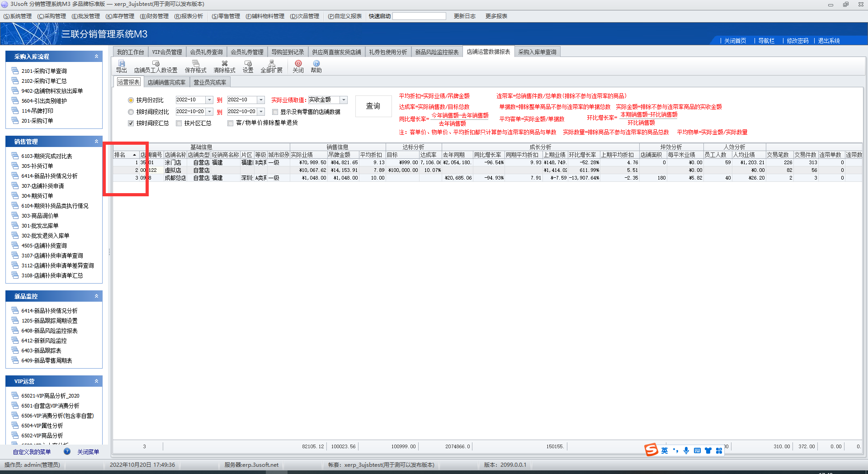The image size is (868, 474).
Task: Check 客/物单价排除整单退货 checkbox
Action: coord(231,123)
